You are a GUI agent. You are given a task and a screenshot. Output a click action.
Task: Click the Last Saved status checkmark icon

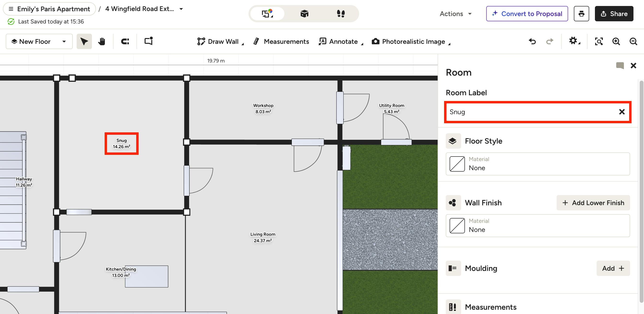11,22
